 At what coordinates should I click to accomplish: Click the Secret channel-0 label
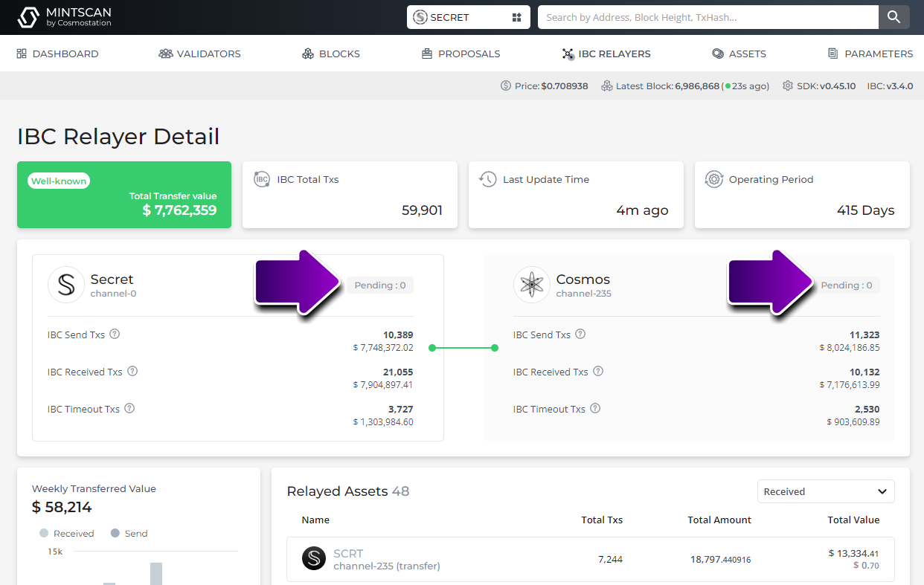pos(113,294)
